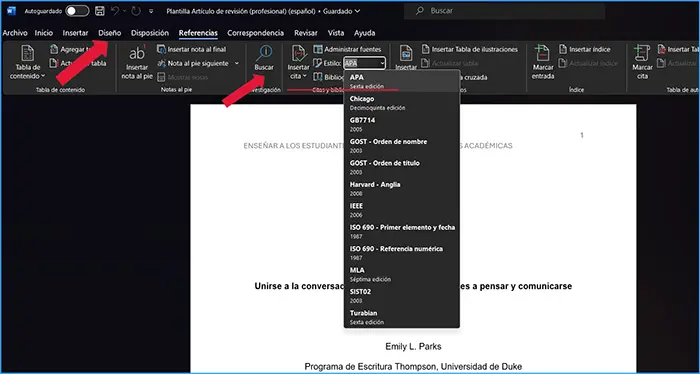Select Chicago Decimoquinta edición style
700x374 pixels.
(x=401, y=103)
